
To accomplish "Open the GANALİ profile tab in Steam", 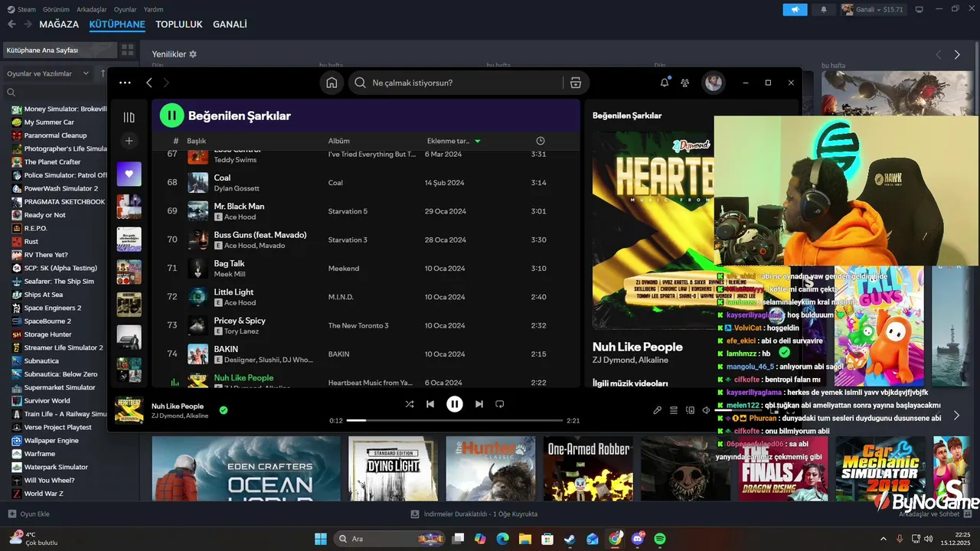I will (x=230, y=24).
